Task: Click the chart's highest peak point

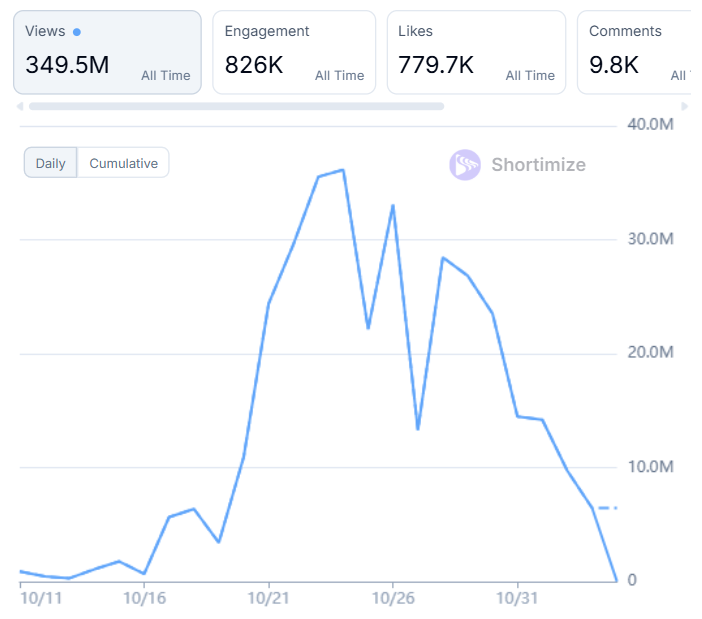Action: point(343,170)
